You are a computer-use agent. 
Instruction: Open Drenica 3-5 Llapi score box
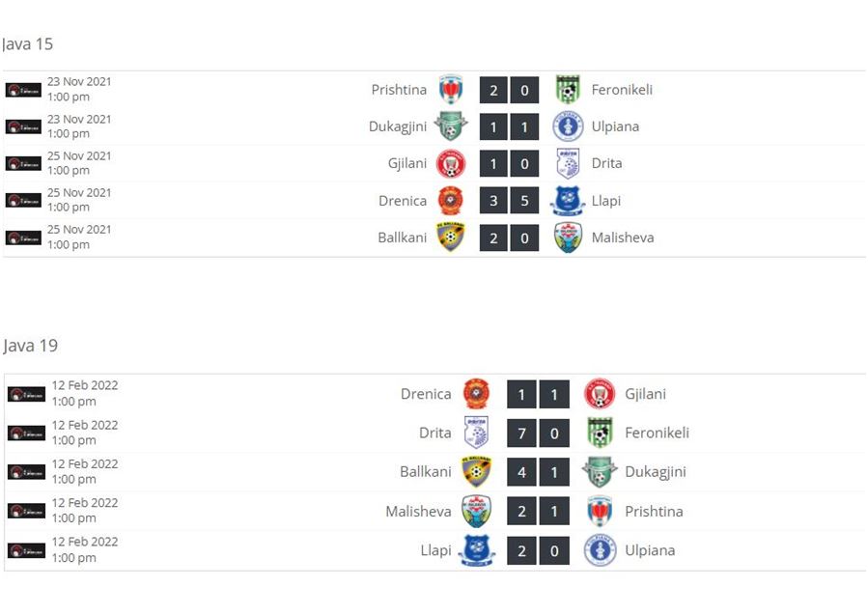tap(509, 201)
